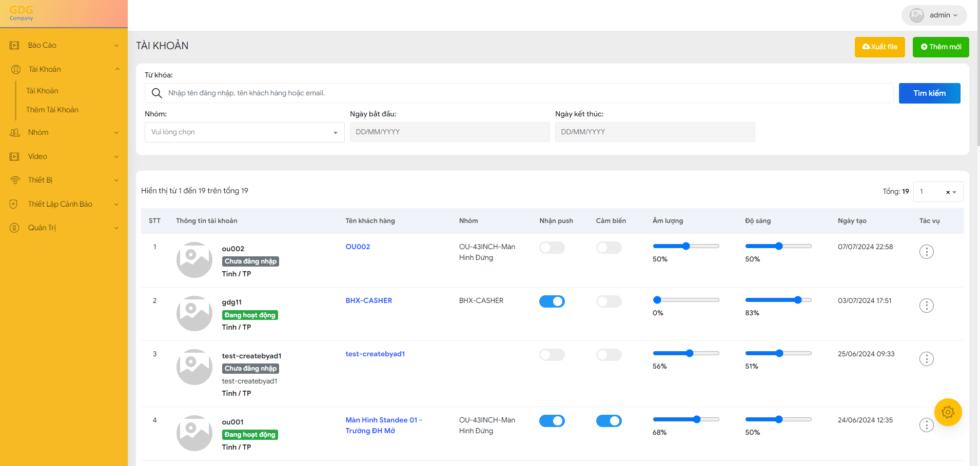Screen dimensions: 980x466
Task: Open the admin user dropdown menu
Action: coord(934,15)
